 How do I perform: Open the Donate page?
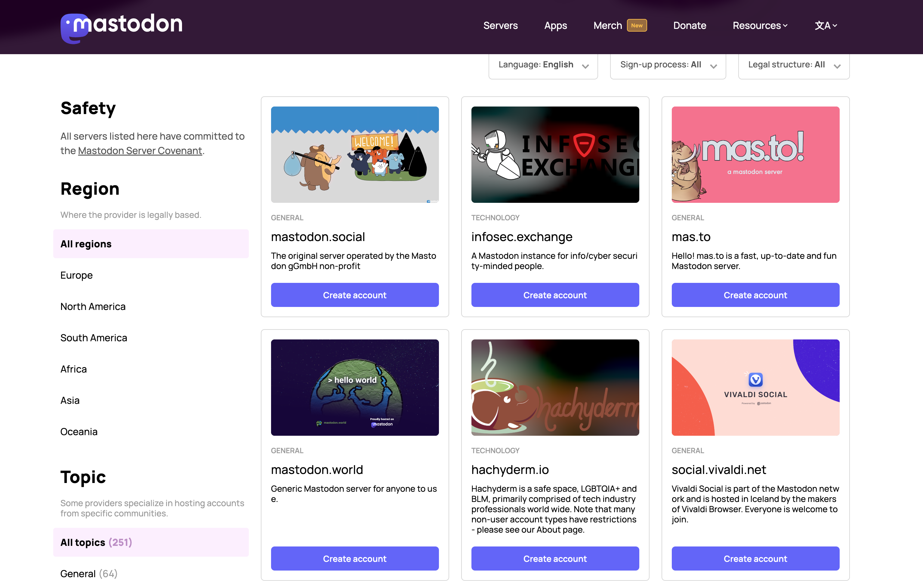tap(689, 26)
